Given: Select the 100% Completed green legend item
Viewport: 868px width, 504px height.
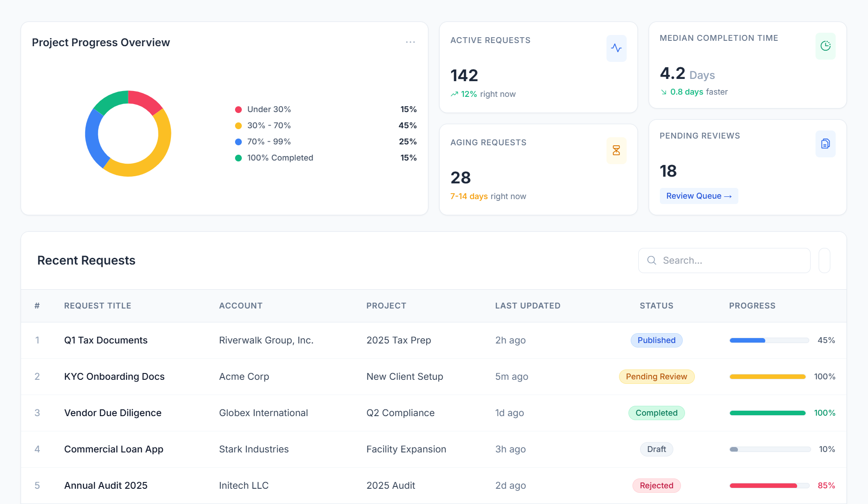Looking at the screenshot, I should (280, 158).
